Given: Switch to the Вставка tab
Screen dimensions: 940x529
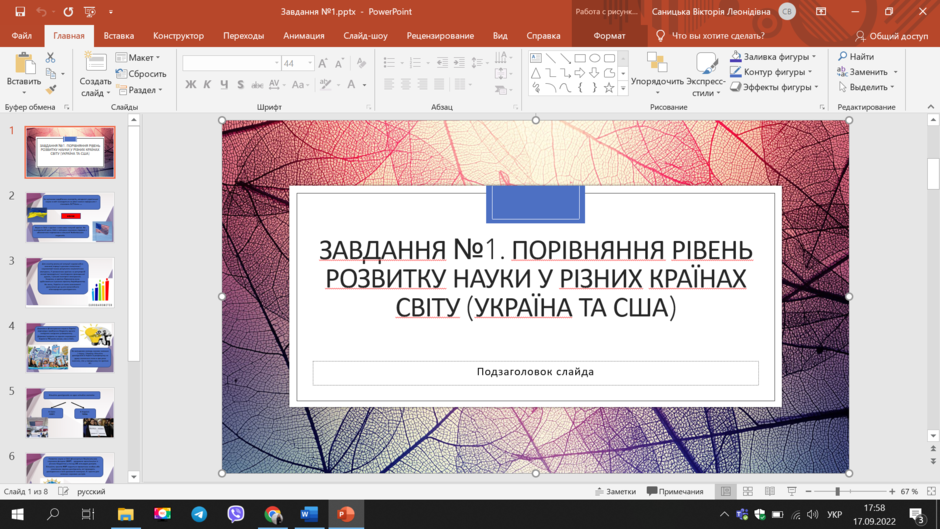Looking at the screenshot, I should coord(119,35).
